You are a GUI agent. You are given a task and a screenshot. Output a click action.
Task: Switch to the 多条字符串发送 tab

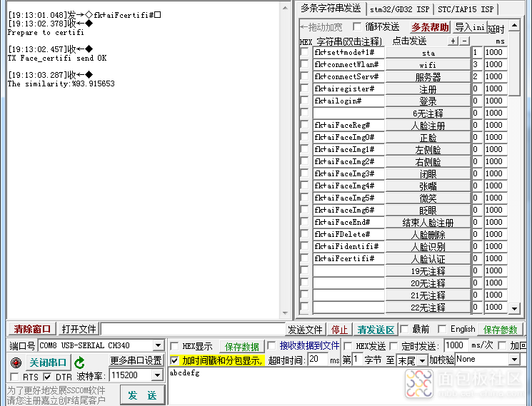[331, 8]
